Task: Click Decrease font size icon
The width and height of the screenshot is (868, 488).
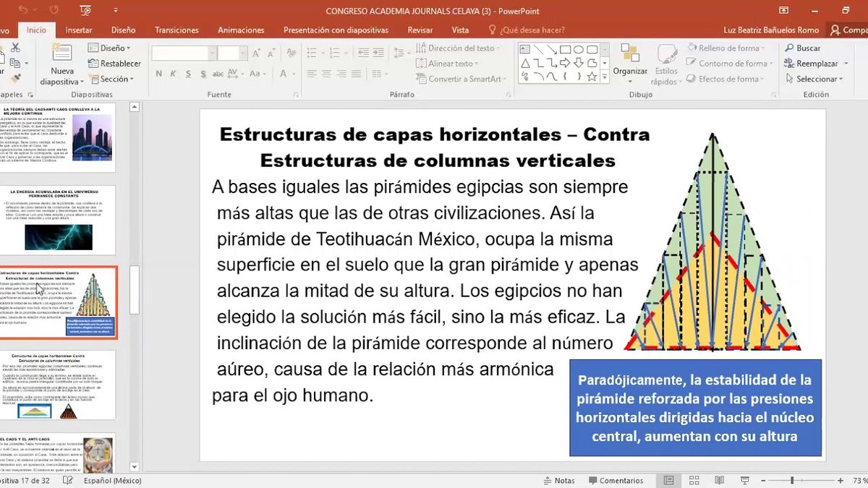Action: (271, 53)
